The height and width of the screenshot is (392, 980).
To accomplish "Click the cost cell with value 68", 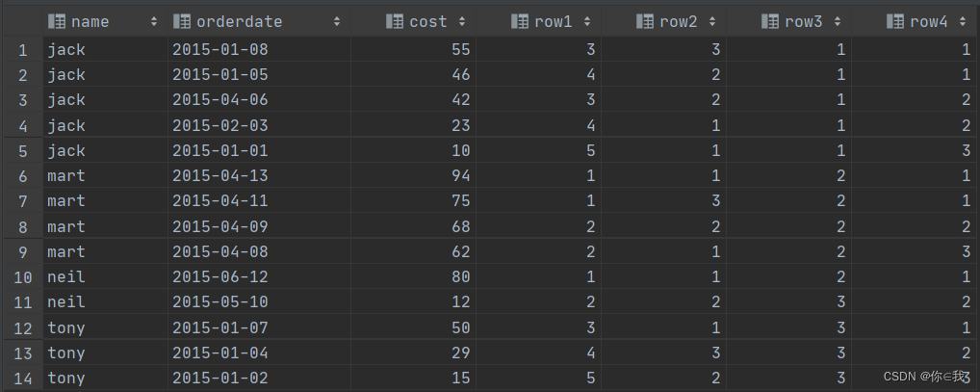I will point(413,225).
